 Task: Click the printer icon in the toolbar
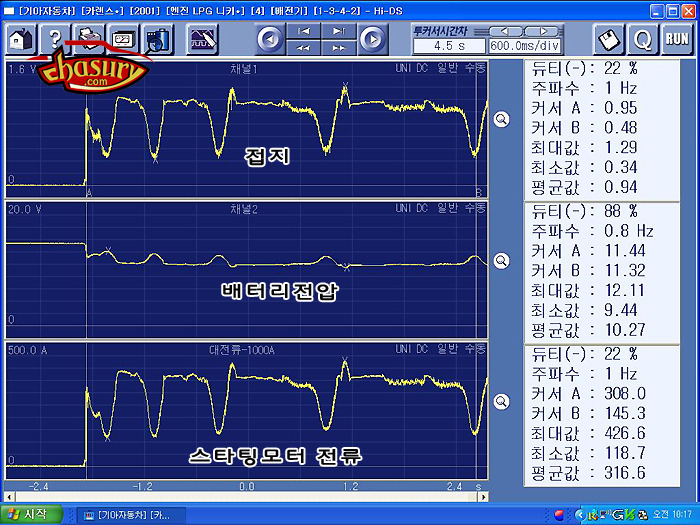(89, 39)
